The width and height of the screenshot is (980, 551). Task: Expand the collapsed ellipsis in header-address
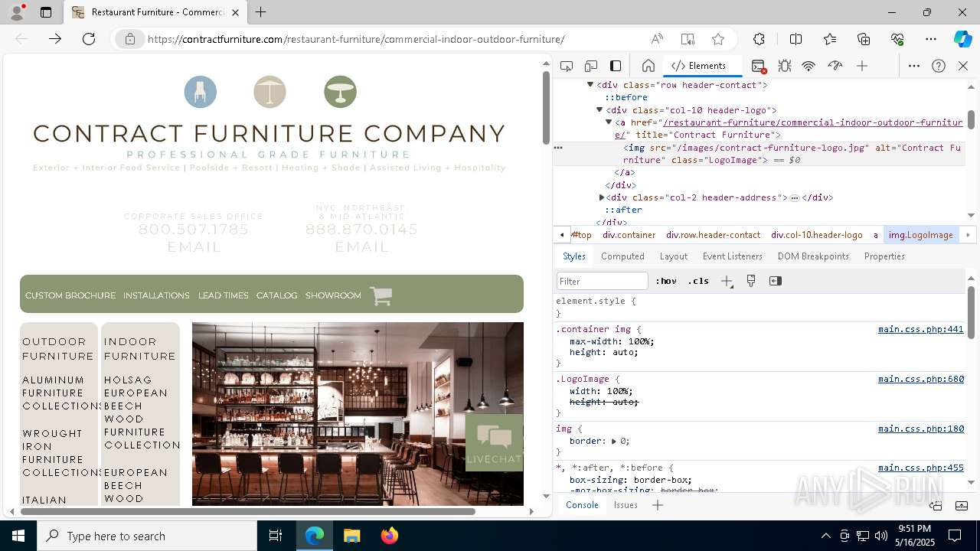coord(795,198)
